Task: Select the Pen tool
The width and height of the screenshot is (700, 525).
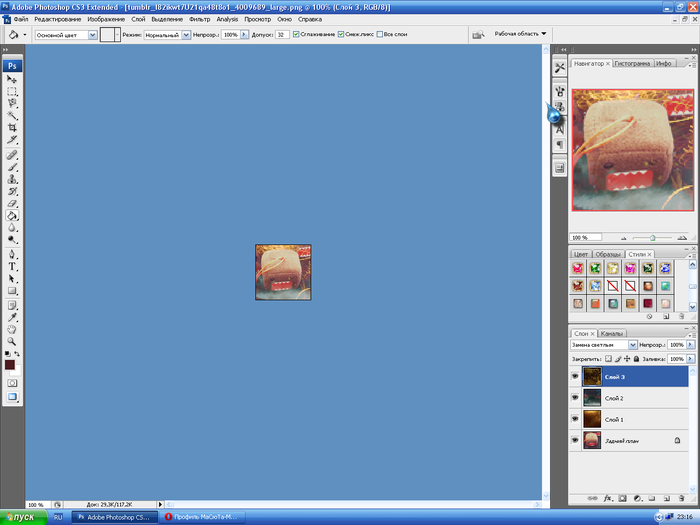Action: coord(12,255)
